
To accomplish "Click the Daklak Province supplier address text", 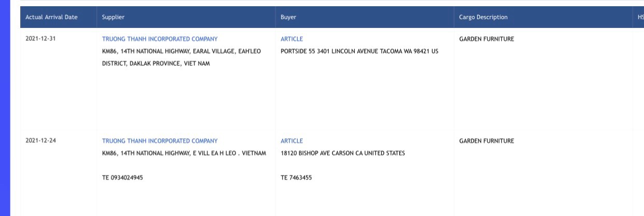I will click(156, 64).
